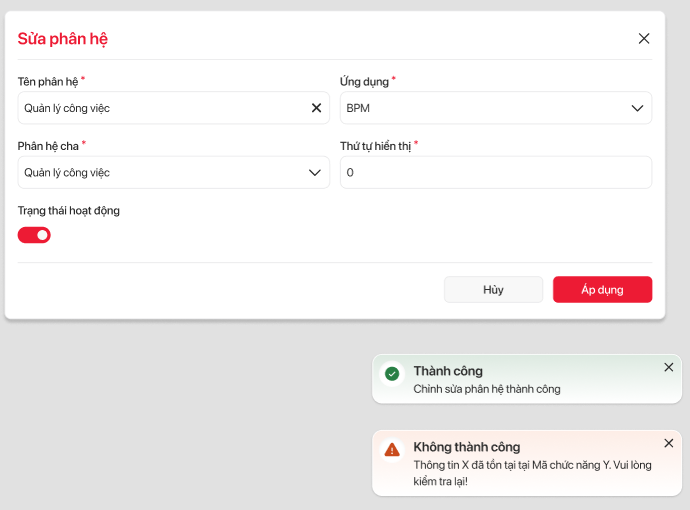Toggle off Trạng thái hoạt động switch
Screen dimensions: 690x510
point(34,235)
